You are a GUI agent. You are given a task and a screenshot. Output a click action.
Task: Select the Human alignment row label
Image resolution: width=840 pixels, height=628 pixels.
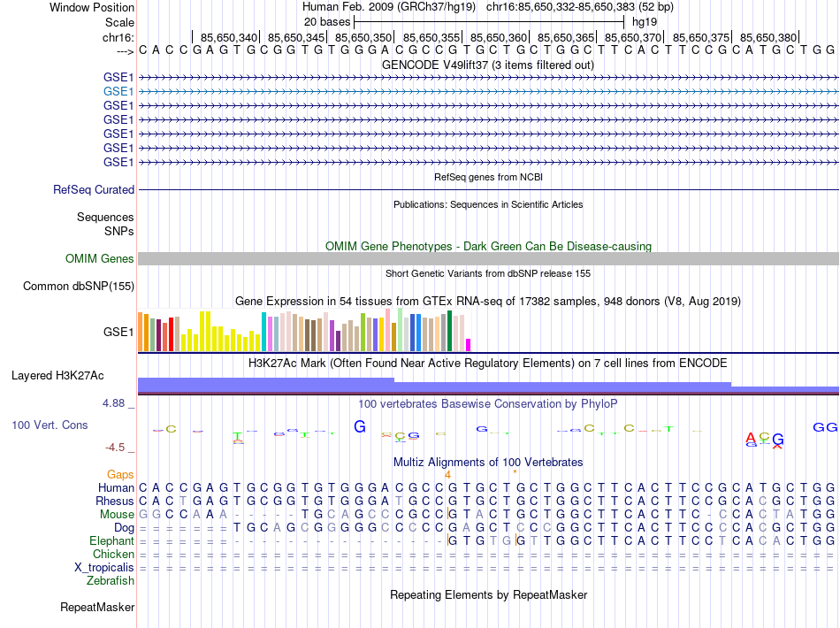point(116,487)
